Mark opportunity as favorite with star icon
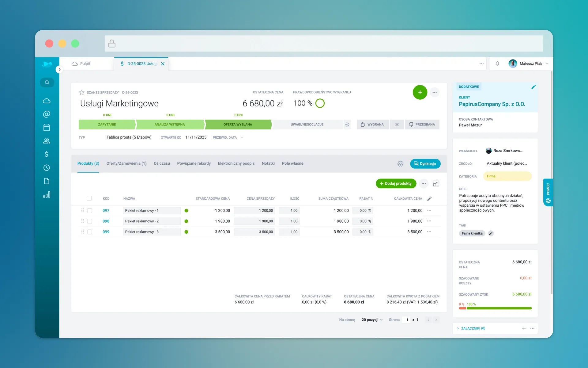The height and width of the screenshot is (368, 588). click(82, 92)
